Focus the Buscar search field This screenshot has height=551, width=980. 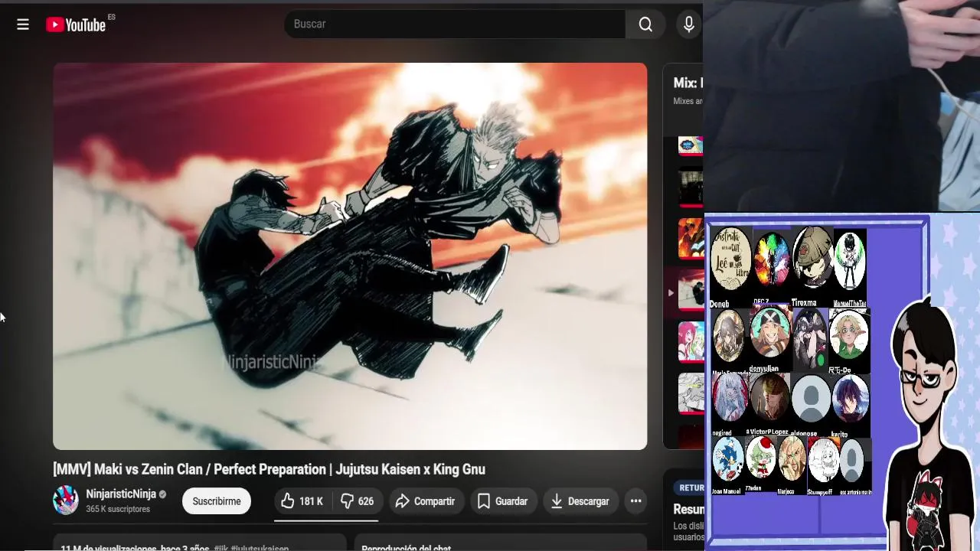456,24
